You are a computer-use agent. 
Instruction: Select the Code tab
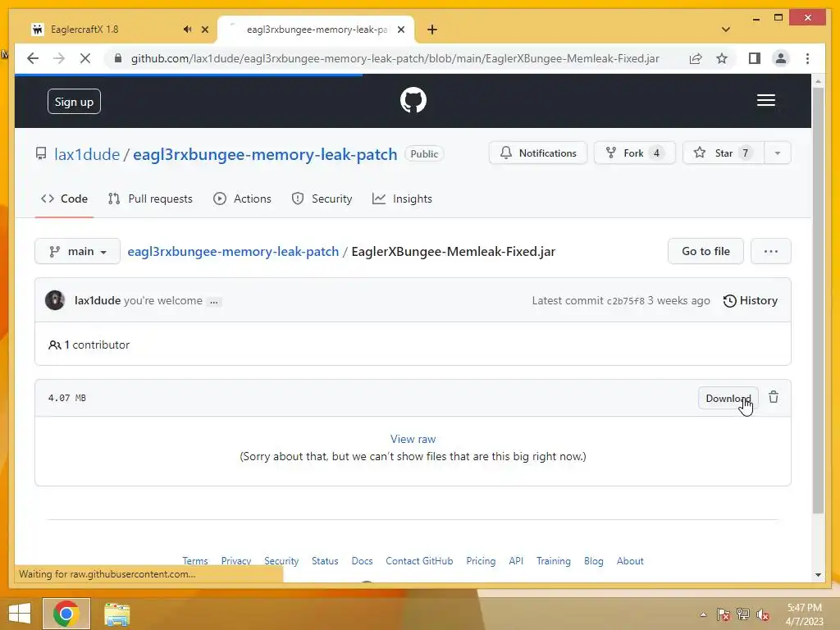(x=64, y=199)
